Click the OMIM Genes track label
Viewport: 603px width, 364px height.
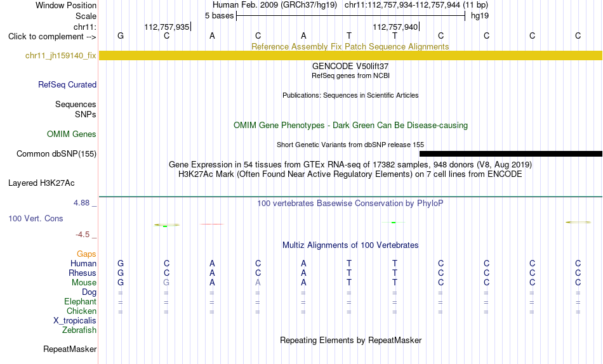click(72, 134)
